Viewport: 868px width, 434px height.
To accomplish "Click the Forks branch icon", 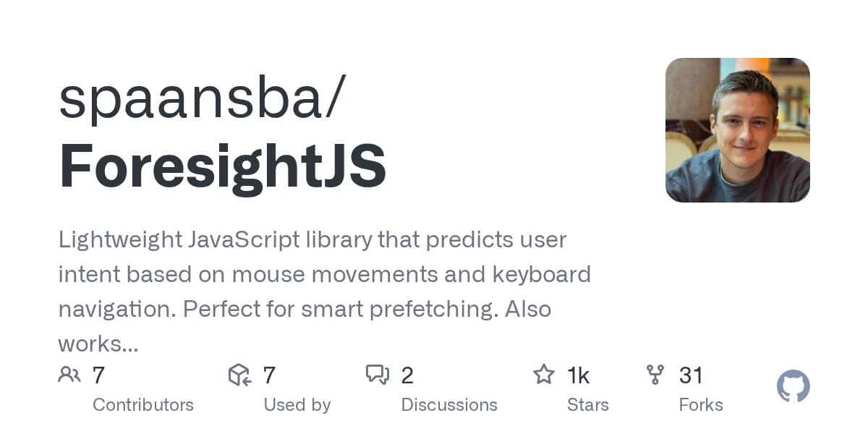I will point(655,375).
